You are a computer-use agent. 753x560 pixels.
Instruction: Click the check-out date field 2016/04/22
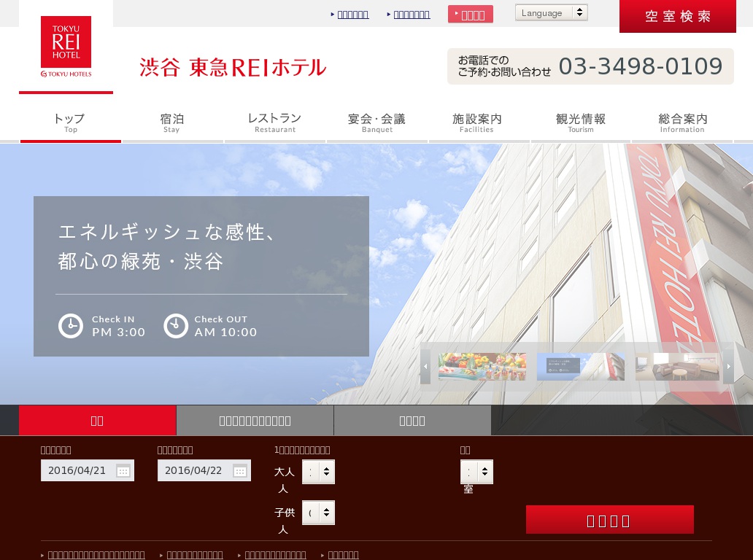click(x=204, y=470)
